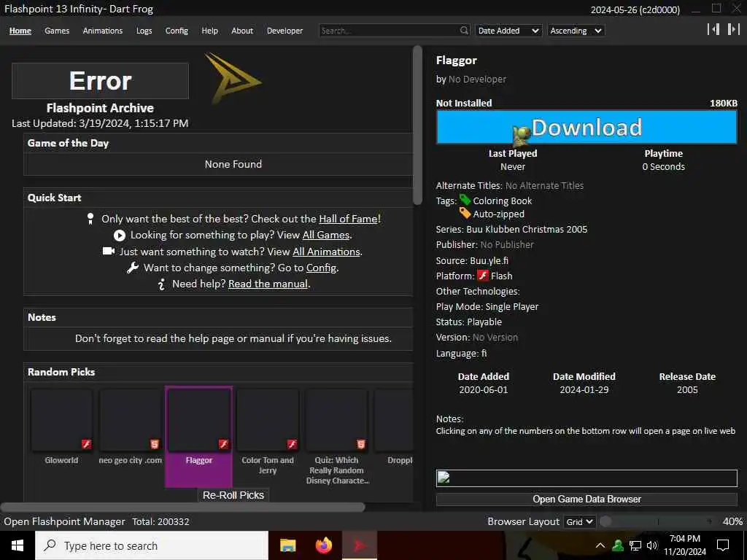Viewport: 747px width, 560px height.
Task: Follow the Config link in Quick Start
Action: [321, 268]
